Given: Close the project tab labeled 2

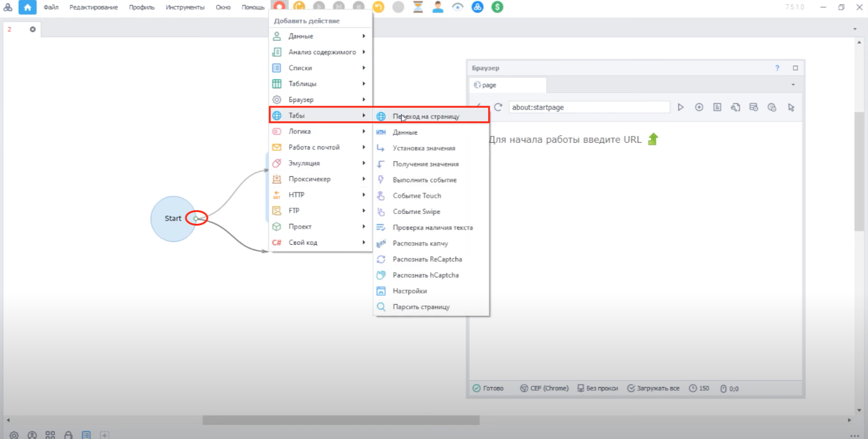Looking at the screenshot, I should coord(32,29).
